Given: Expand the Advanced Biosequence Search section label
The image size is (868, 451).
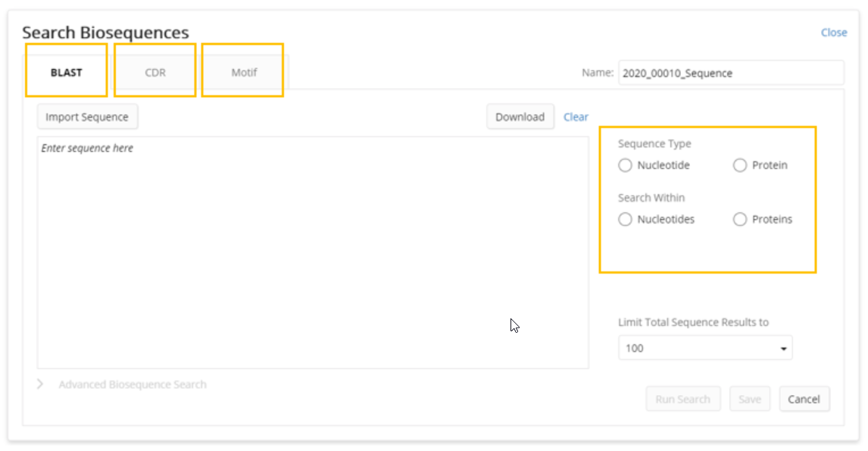Looking at the screenshot, I should click(x=133, y=384).
